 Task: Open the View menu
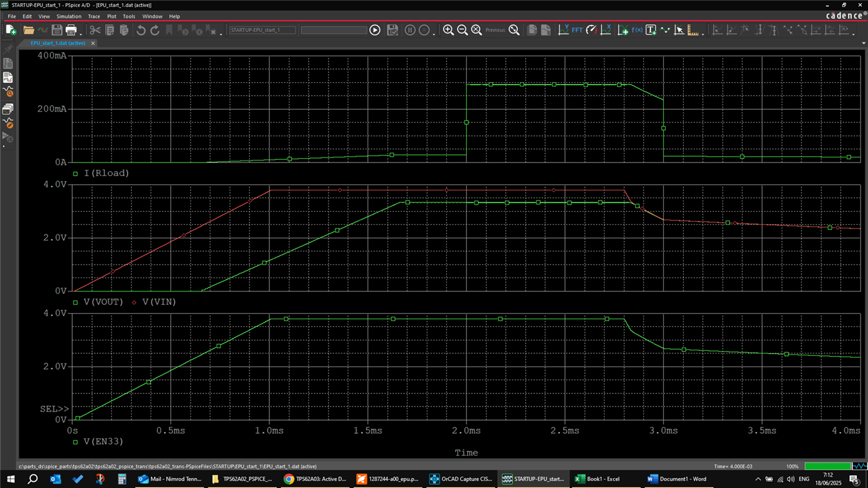click(44, 16)
